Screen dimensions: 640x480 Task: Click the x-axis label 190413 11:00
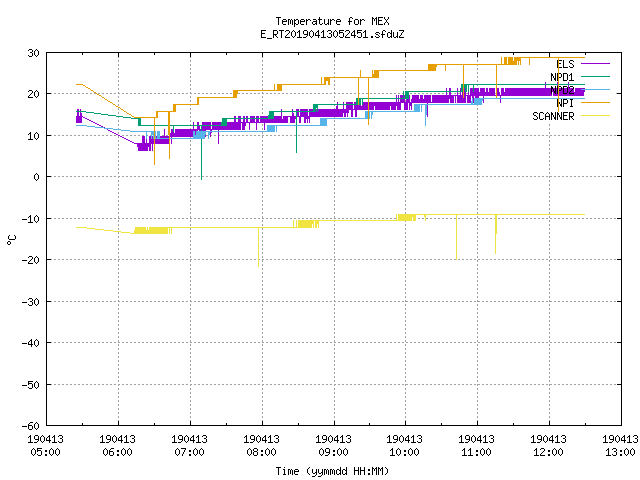pos(477,446)
